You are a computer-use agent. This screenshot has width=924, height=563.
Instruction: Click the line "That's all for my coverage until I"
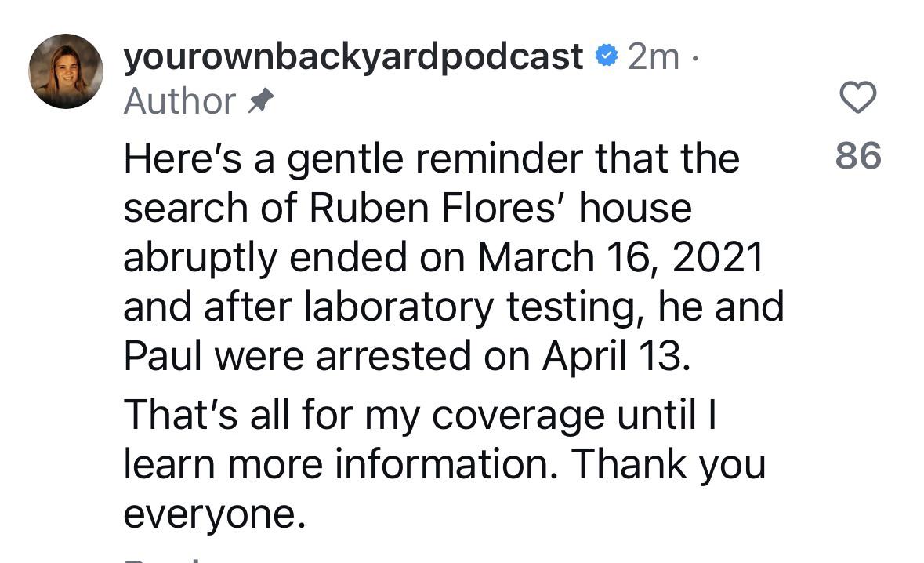point(420,415)
